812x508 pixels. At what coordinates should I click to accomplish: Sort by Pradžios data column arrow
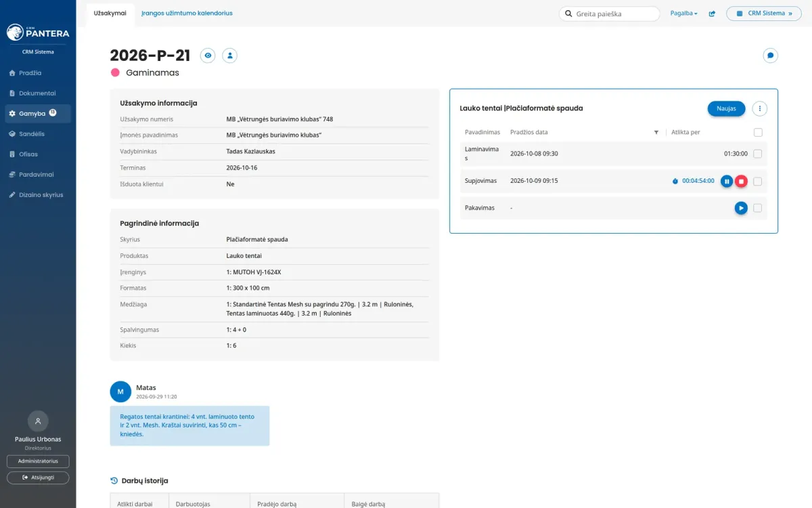pyautogui.click(x=656, y=133)
